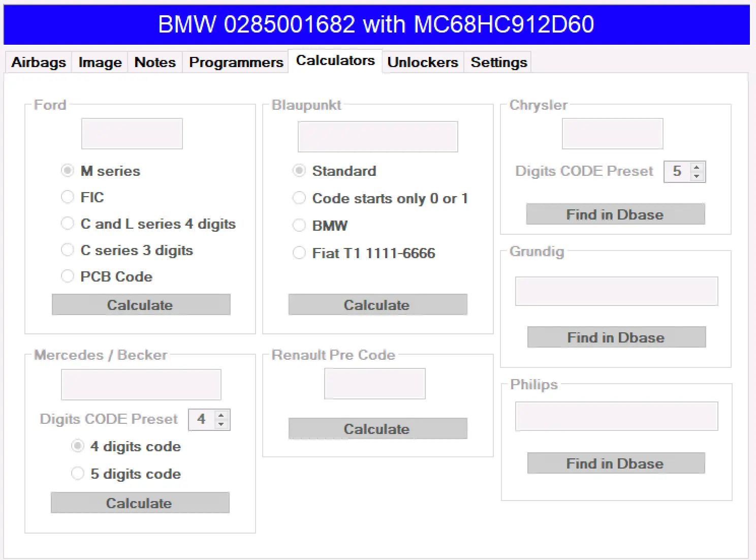Focus the Renault Pre Code input box

pyautogui.click(x=374, y=384)
